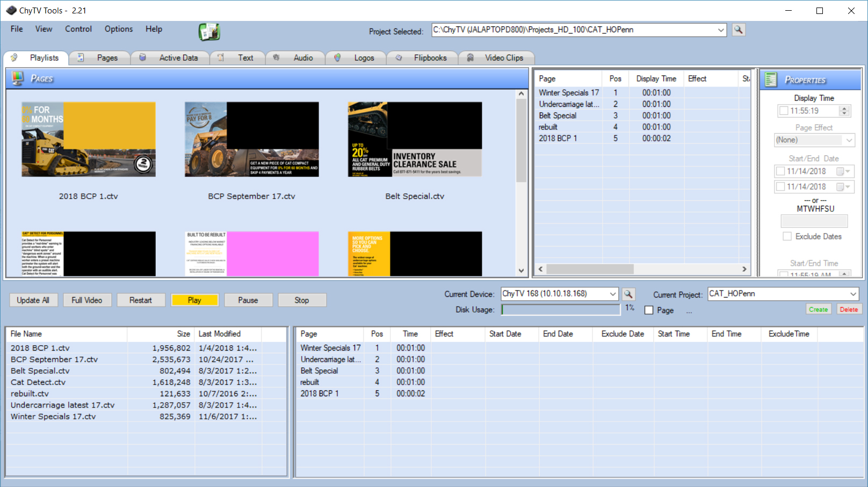Open the Options menu

[119, 29]
